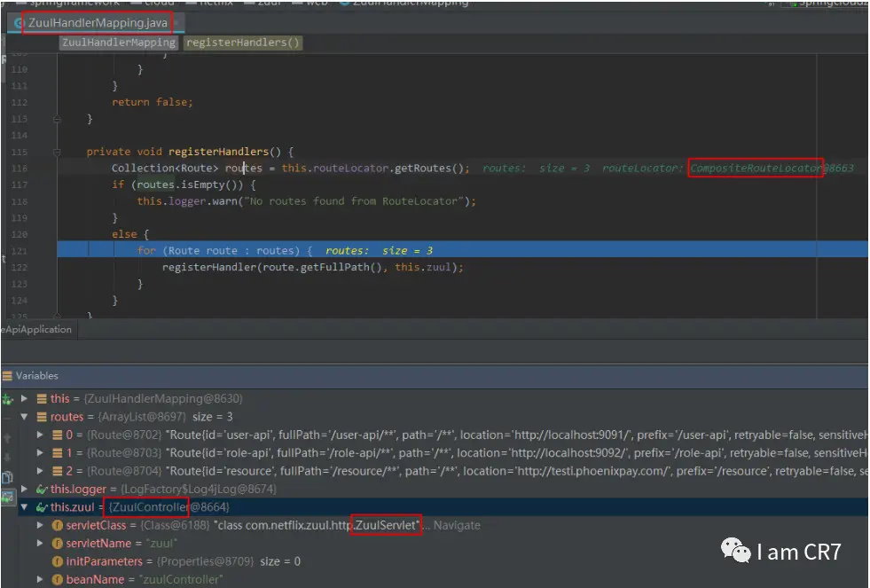The image size is (870, 588).
Task: Click gutter line number 121
Action: (19, 251)
